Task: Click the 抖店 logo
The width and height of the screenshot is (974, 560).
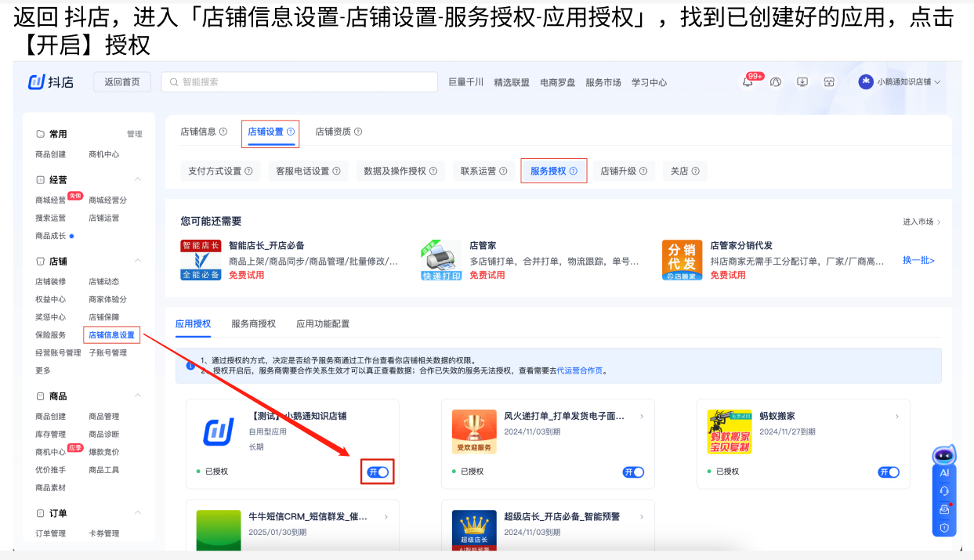Action: [51, 81]
